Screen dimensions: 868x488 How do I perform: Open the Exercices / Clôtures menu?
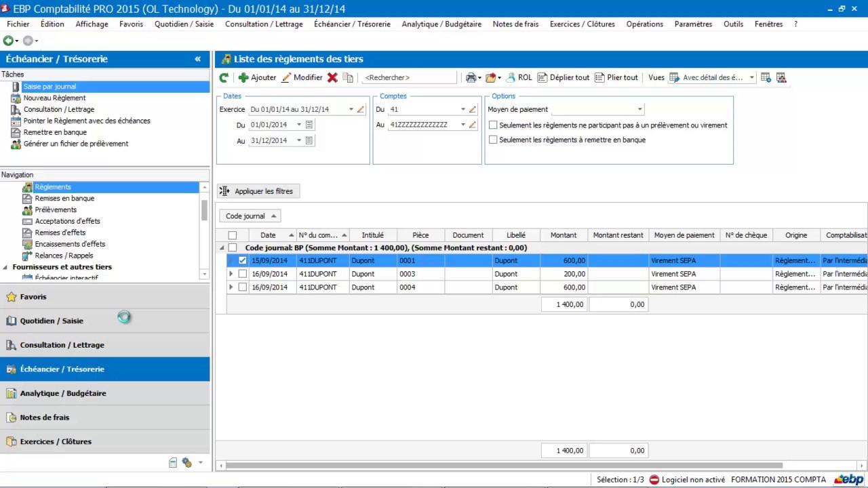pos(582,24)
